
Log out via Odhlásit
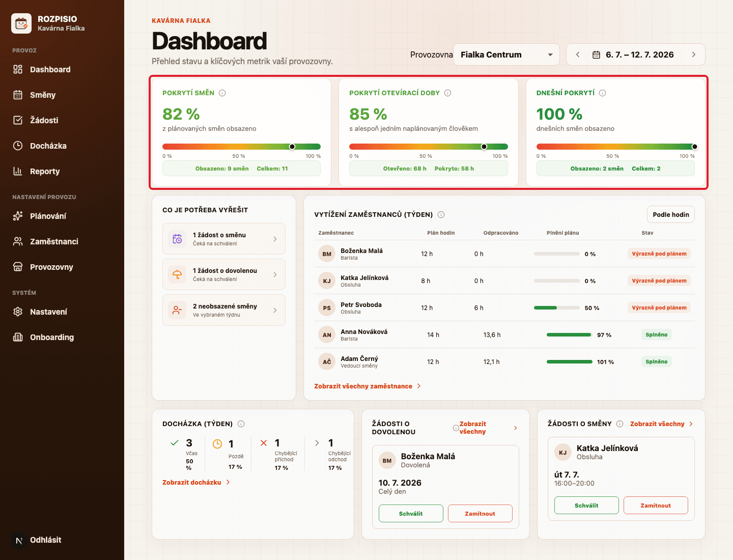(45, 540)
